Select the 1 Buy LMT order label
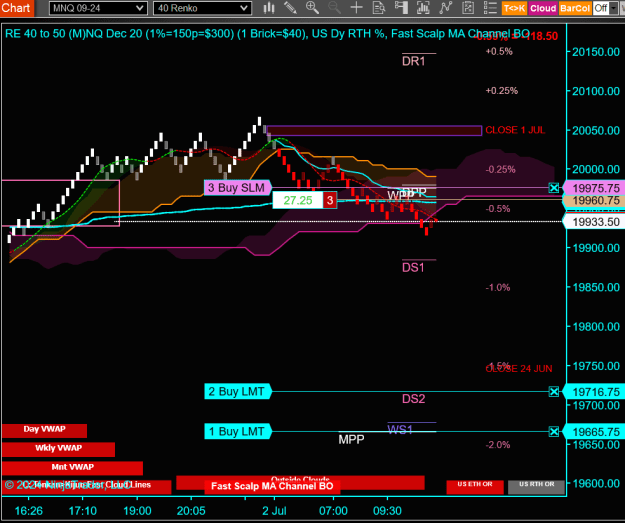The image size is (625, 523). coord(238,431)
